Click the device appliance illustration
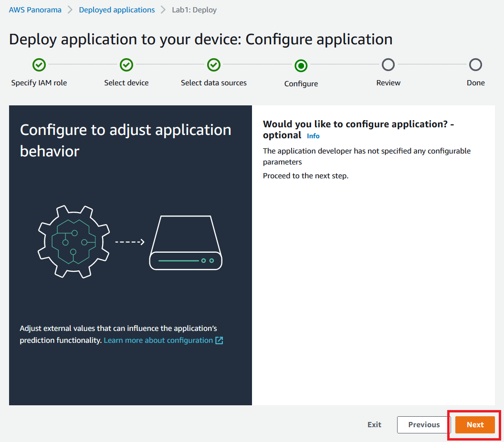The height and width of the screenshot is (442, 504). 186,243
